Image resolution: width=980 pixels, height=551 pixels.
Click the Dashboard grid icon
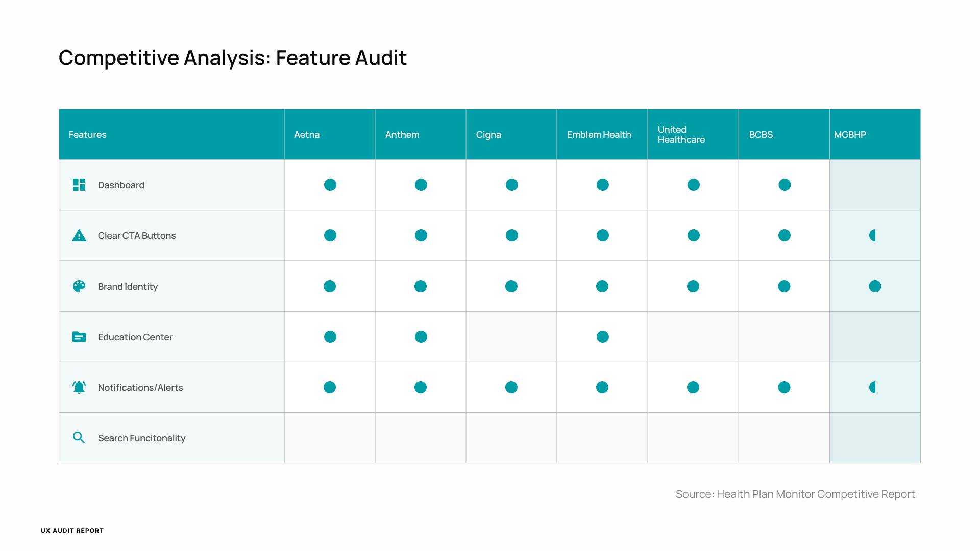(x=79, y=185)
